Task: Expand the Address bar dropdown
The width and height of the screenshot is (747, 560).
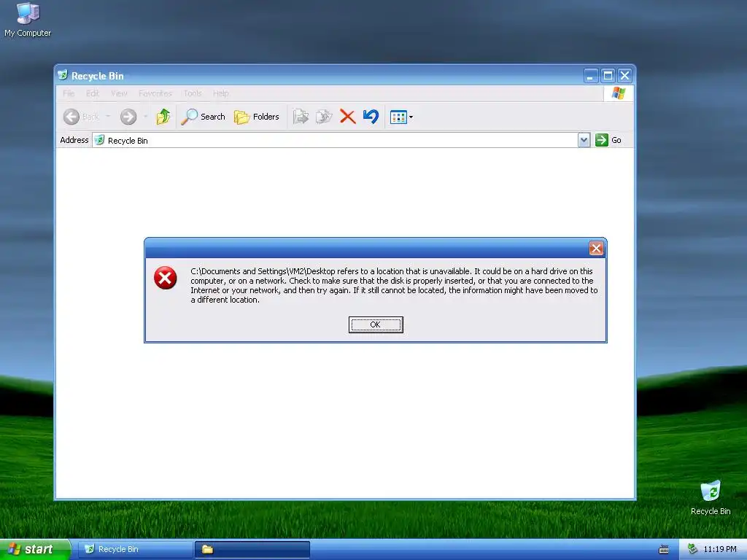Action: 584,140
